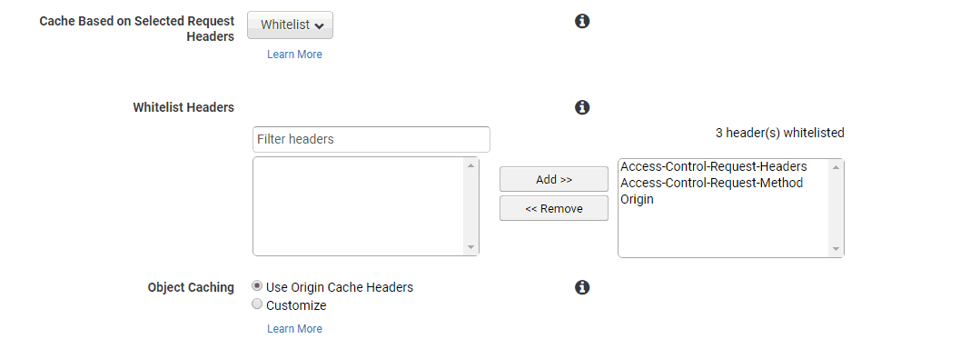This screenshot has height=349, width=980.
Task: Open Learn More link under Object Caching
Action: tap(294, 328)
